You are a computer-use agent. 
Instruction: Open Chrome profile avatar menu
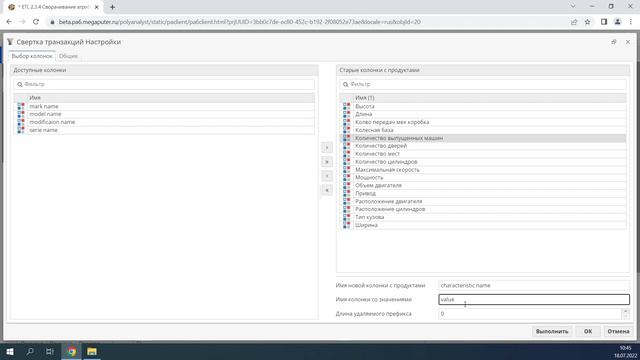pos(618,22)
